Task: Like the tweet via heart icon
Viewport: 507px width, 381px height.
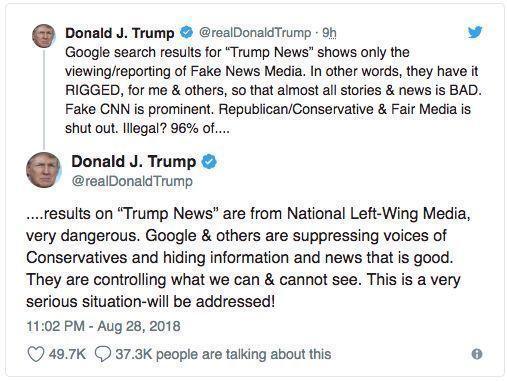Action: point(35,354)
